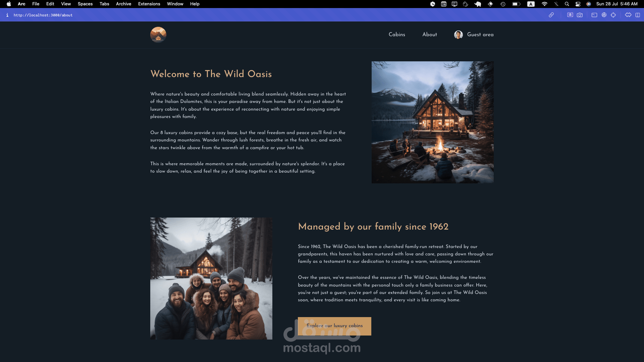This screenshot has height=362, width=644.
Task: Open macOS Control Center icon
Action: (578, 4)
